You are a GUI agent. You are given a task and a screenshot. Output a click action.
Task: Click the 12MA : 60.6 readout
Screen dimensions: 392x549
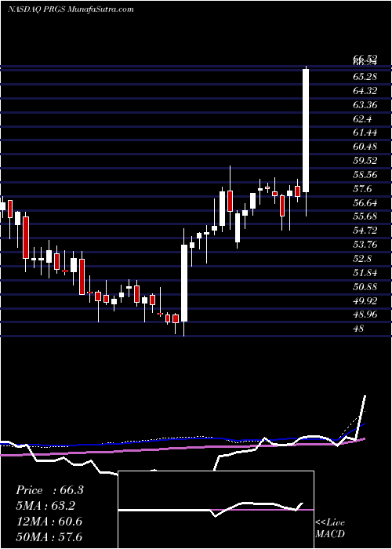click(49, 522)
